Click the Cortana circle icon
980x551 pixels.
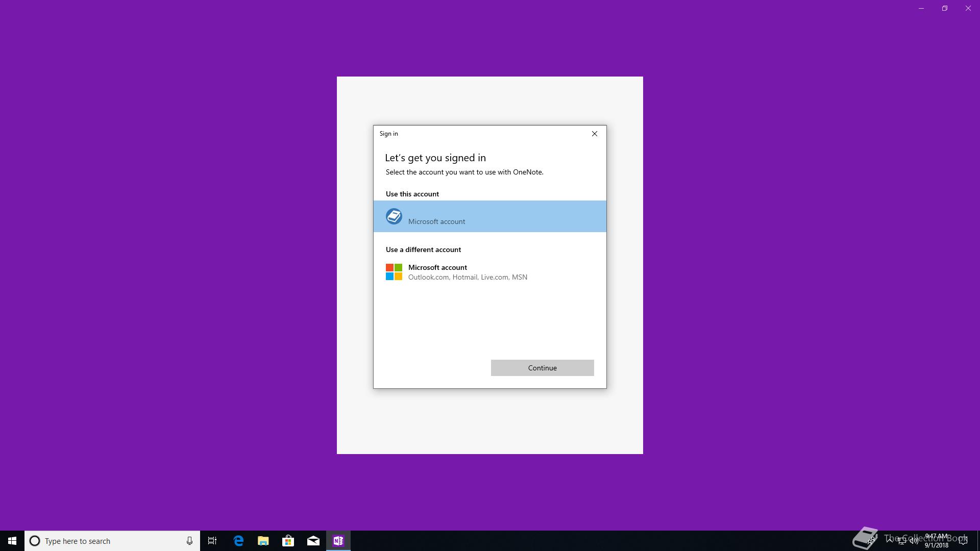click(35, 541)
